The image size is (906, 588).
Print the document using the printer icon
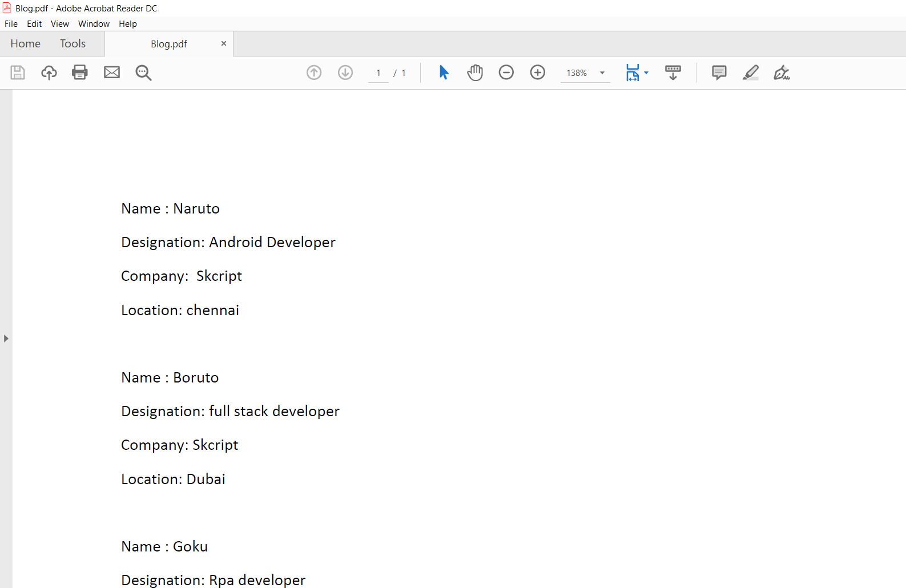click(x=80, y=73)
